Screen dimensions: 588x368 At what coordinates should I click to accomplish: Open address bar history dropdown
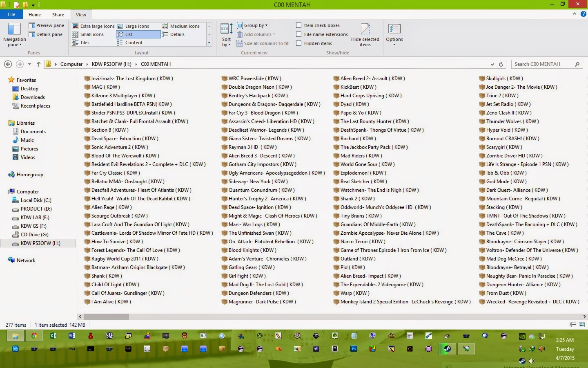click(492, 64)
